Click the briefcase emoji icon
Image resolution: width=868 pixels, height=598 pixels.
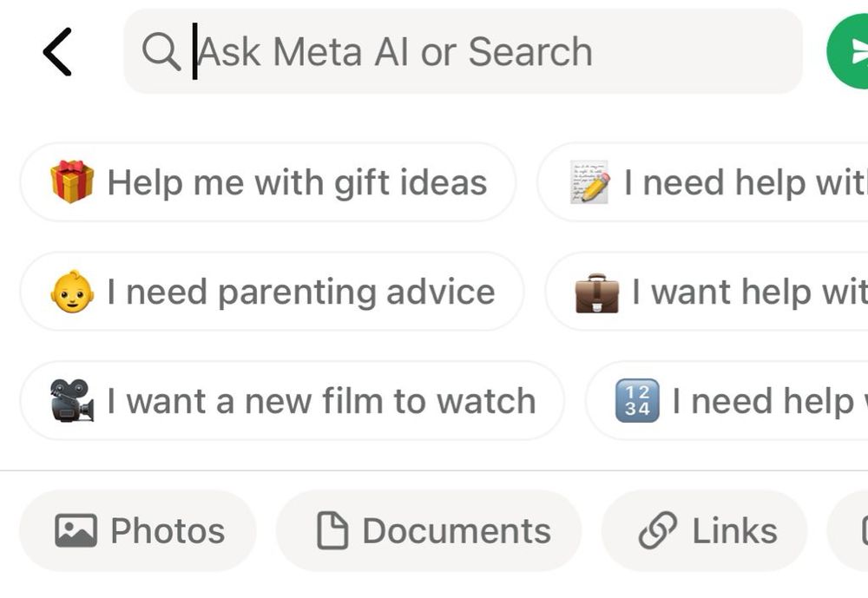597,292
